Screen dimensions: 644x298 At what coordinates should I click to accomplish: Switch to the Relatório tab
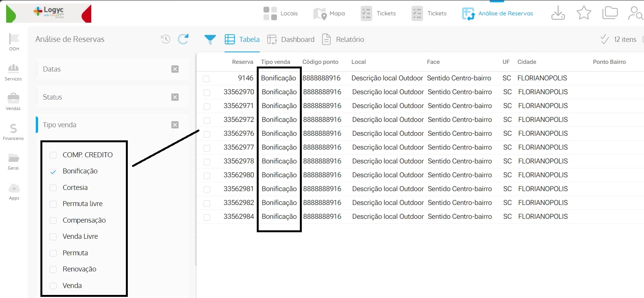click(343, 40)
